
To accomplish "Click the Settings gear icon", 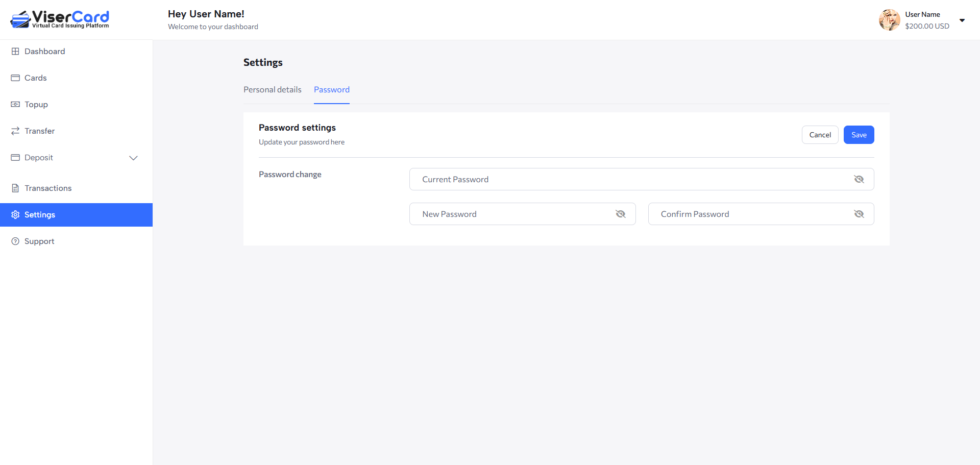I will pyautogui.click(x=15, y=215).
